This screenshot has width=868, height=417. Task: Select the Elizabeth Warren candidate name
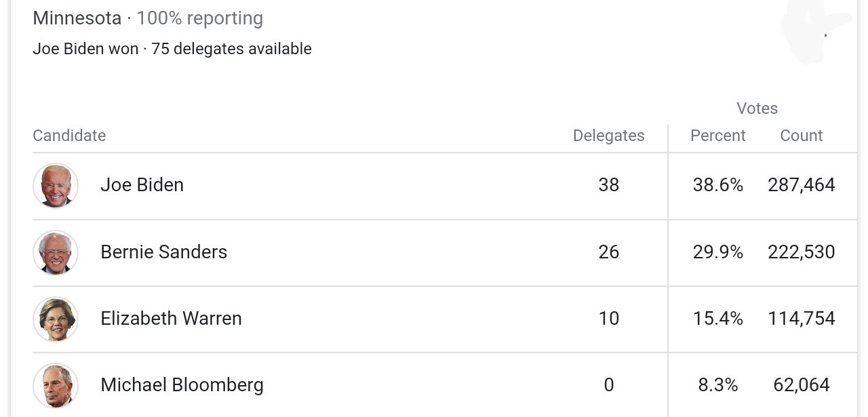tap(171, 318)
